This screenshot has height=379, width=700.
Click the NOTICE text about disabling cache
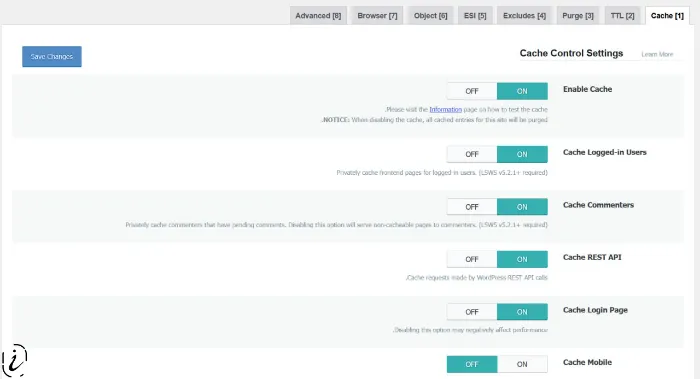tap(434, 120)
